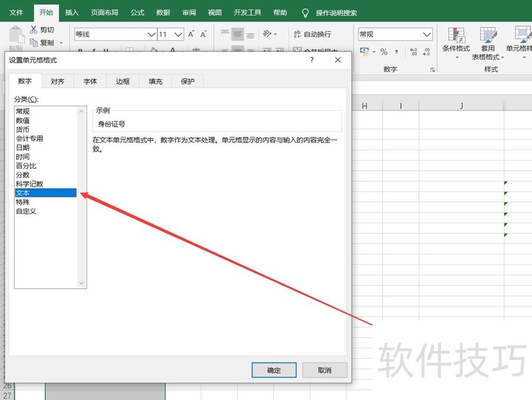Screen dimensions: 532x400
Task: Click the orientation text angle icon
Action: tap(267, 34)
